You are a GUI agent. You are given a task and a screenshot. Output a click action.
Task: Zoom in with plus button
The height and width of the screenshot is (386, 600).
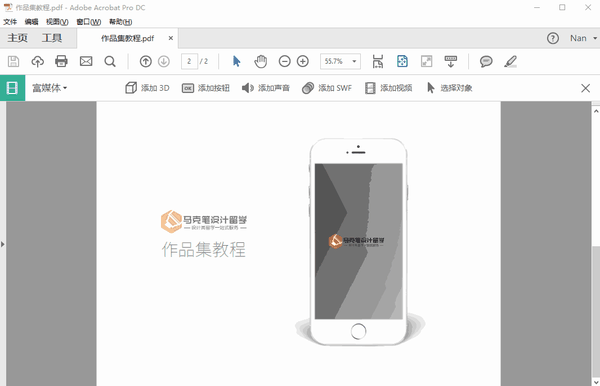pos(303,61)
